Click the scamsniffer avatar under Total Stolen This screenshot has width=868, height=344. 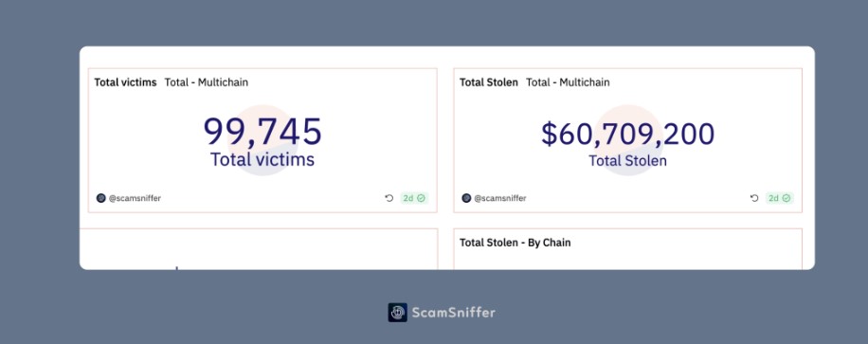coord(466,198)
